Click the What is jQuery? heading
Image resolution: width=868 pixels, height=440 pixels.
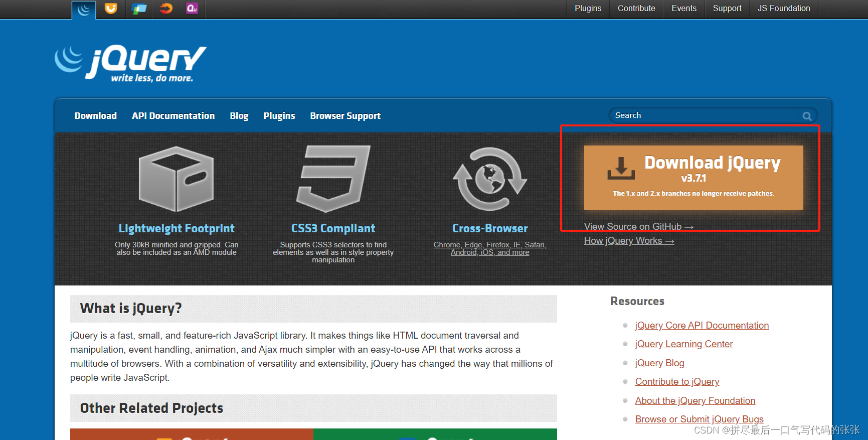131,308
